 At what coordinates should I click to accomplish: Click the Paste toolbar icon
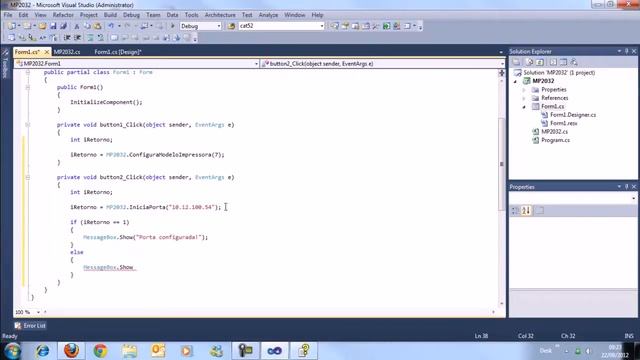pyautogui.click(x=98, y=26)
